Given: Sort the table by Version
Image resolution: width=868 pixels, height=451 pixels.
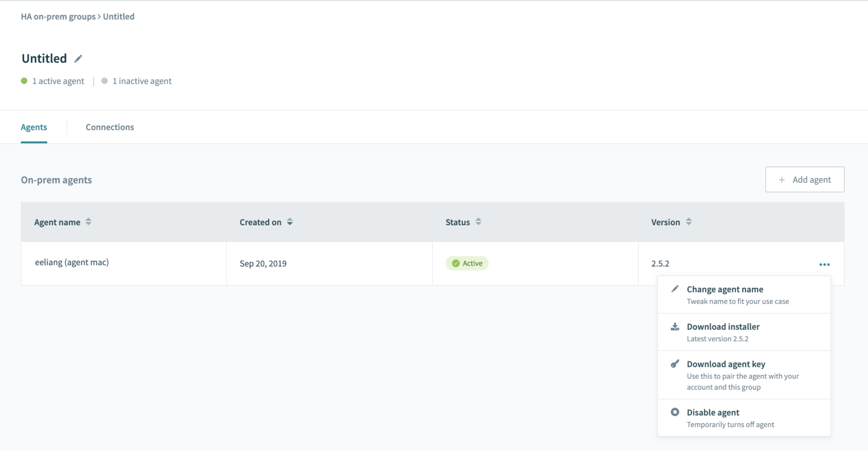Looking at the screenshot, I should [689, 222].
